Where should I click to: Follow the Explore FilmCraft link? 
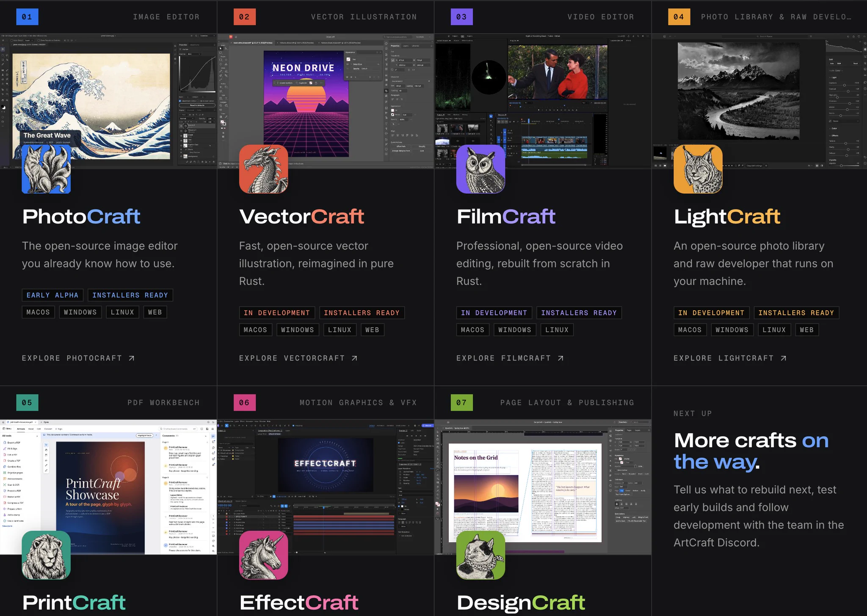pyautogui.click(x=510, y=358)
